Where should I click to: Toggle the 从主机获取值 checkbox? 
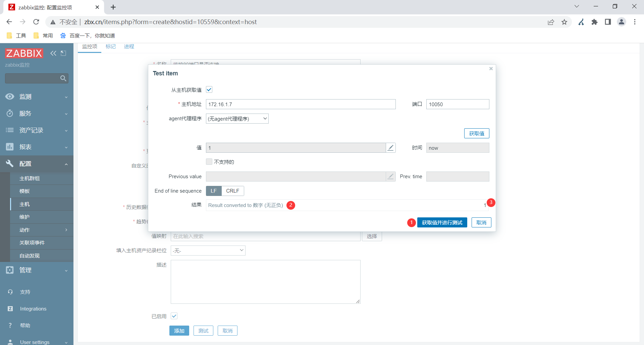(x=209, y=89)
